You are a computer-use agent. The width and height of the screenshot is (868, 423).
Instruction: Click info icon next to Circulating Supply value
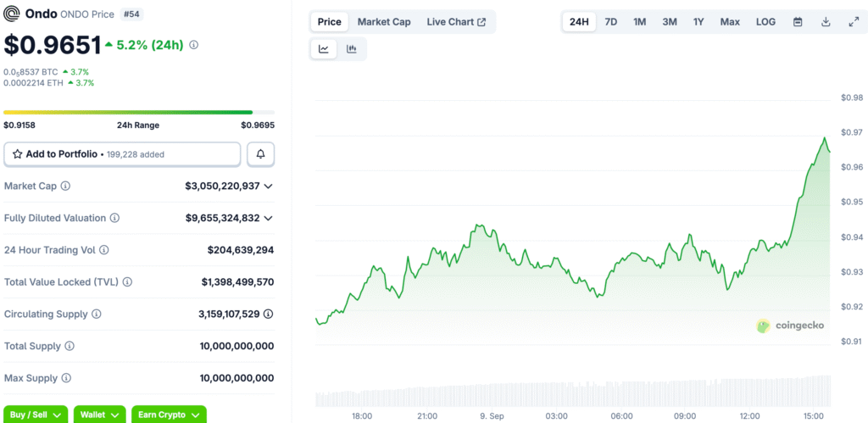(268, 314)
